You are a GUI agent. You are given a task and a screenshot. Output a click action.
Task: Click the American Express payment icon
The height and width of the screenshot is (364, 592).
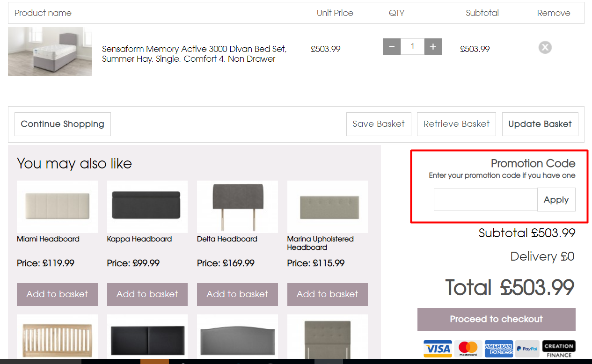pos(498,349)
